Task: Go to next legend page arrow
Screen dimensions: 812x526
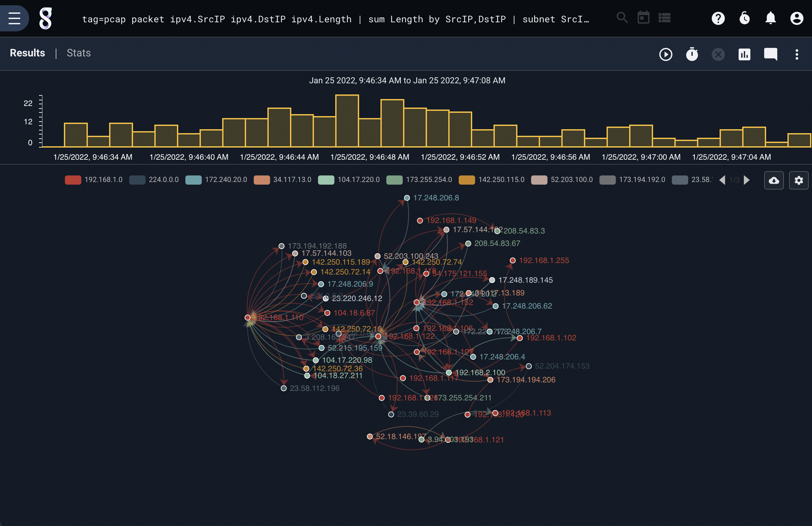Action: click(x=746, y=180)
